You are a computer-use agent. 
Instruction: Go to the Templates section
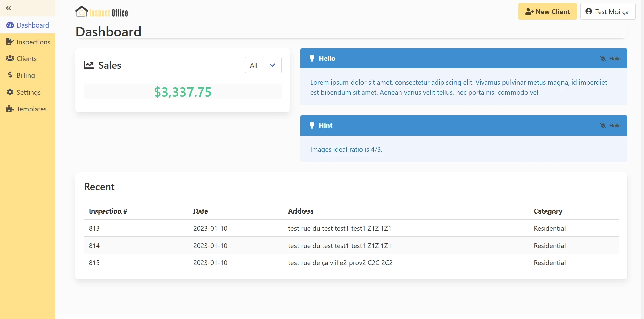pyautogui.click(x=32, y=109)
